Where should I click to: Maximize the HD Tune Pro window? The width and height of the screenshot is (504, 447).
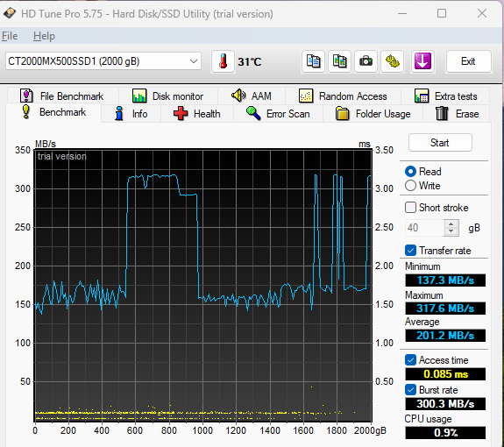[442, 13]
